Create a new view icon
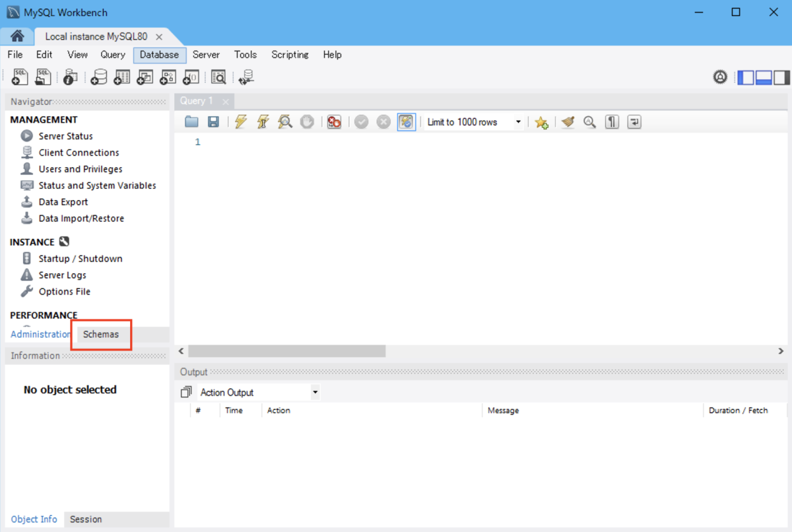This screenshot has width=792, height=532. (x=145, y=77)
